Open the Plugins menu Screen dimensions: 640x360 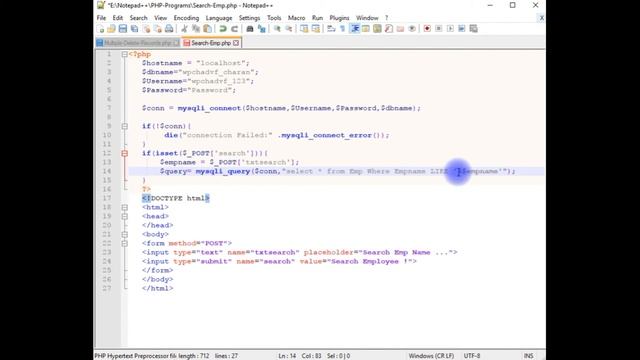(x=339, y=18)
